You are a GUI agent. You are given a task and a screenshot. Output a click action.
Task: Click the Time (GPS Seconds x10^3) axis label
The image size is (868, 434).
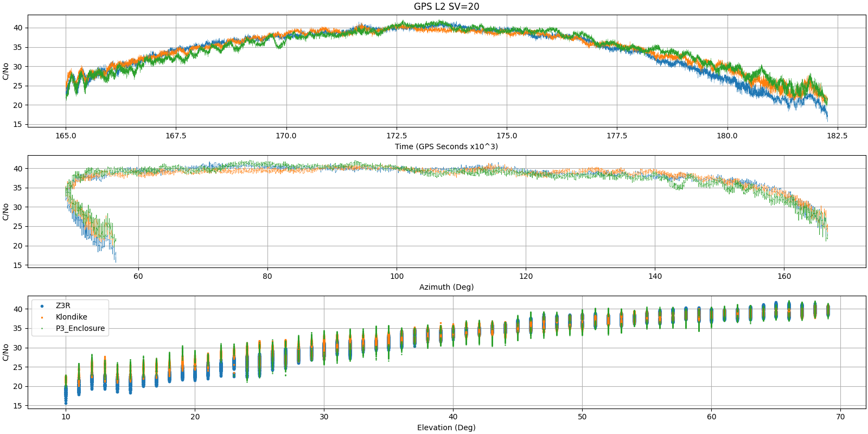[446, 146]
